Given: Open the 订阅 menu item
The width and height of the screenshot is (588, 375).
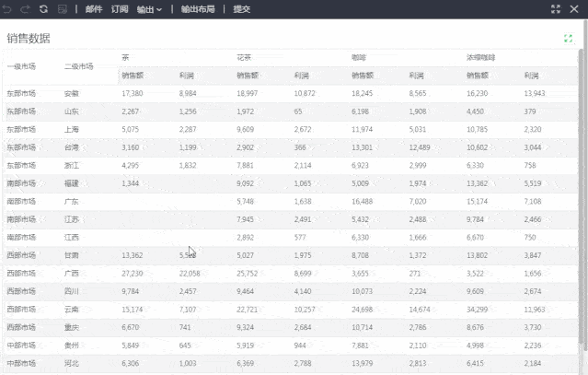Looking at the screenshot, I should pyautogui.click(x=120, y=9).
